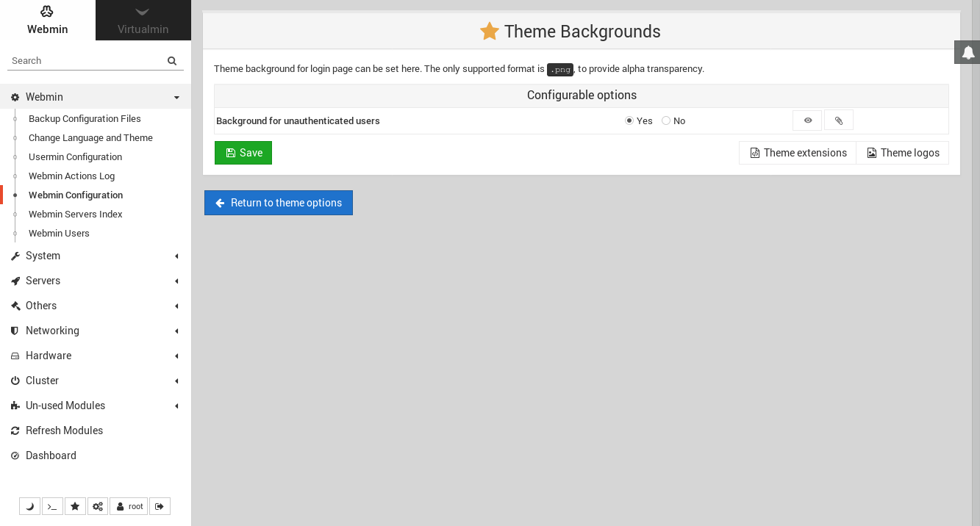Image resolution: width=980 pixels, height=526 pixels.
Task: Click the favorites star icon
Action: (75, 506)
